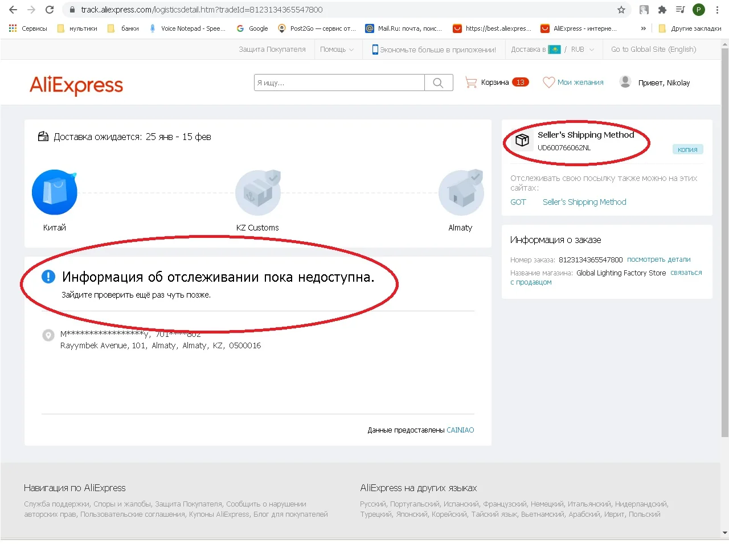Open the browser Extensions puzzle icon
Screen dimensions: 729x560
[662, 10]
